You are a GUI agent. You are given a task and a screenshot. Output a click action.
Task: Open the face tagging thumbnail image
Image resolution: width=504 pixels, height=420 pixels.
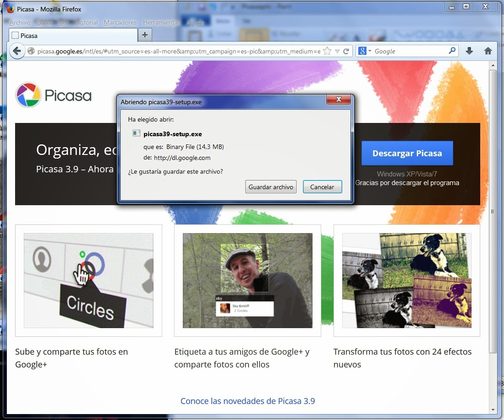pos(248,281)
